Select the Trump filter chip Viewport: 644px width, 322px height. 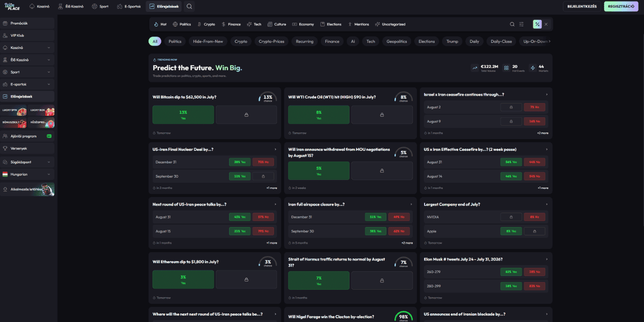(x=452, y=41)
